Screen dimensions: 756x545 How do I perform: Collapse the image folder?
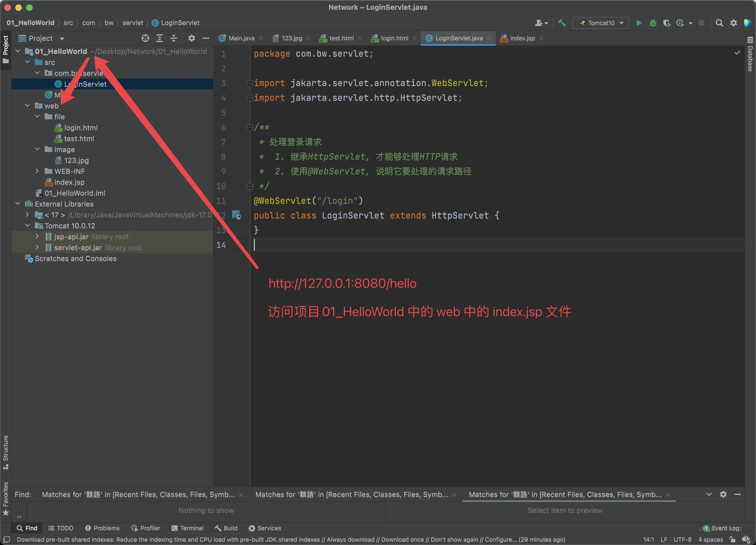(37, 149)
